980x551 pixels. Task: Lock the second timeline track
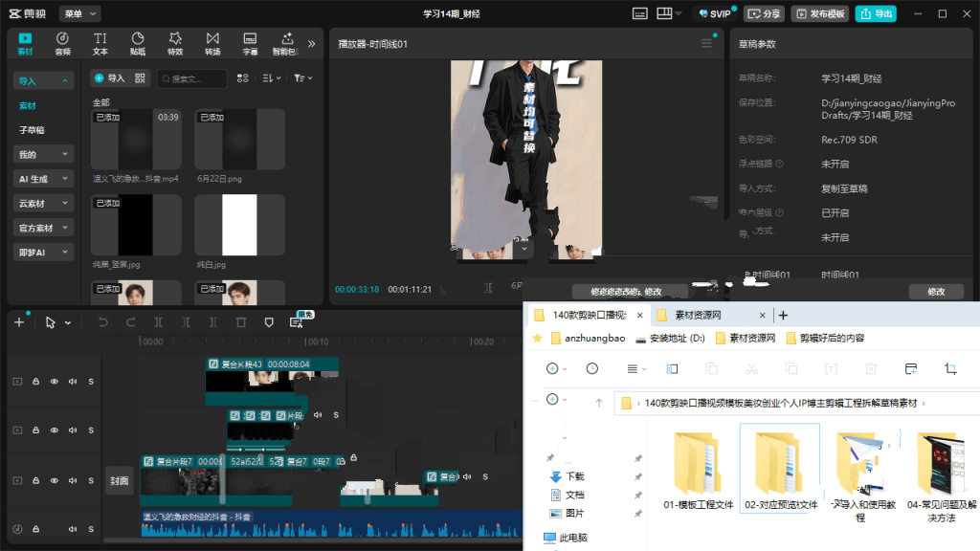click(x=35, y=430)
